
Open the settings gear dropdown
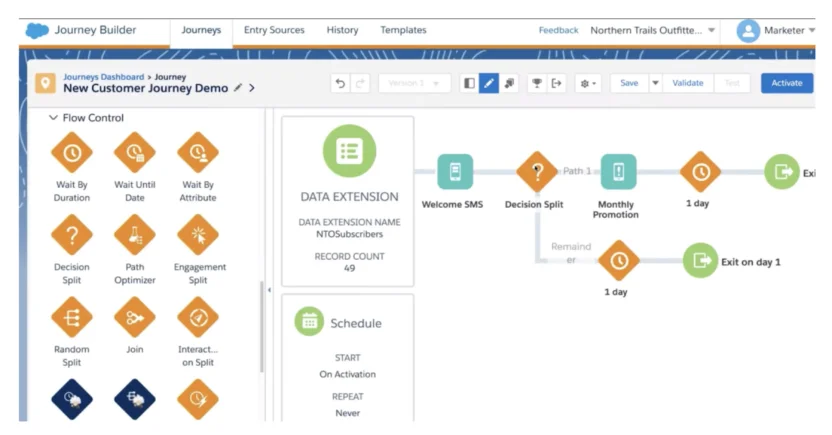[x=589, y=83]
